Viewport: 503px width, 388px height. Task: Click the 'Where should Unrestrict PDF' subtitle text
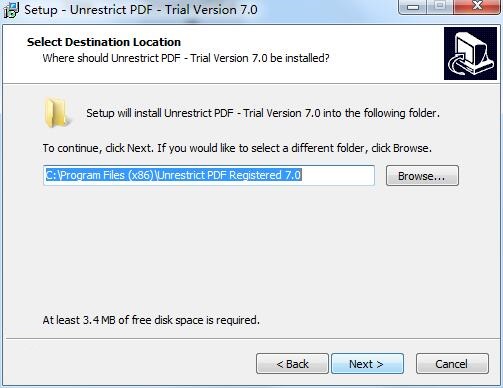point(186,58)
